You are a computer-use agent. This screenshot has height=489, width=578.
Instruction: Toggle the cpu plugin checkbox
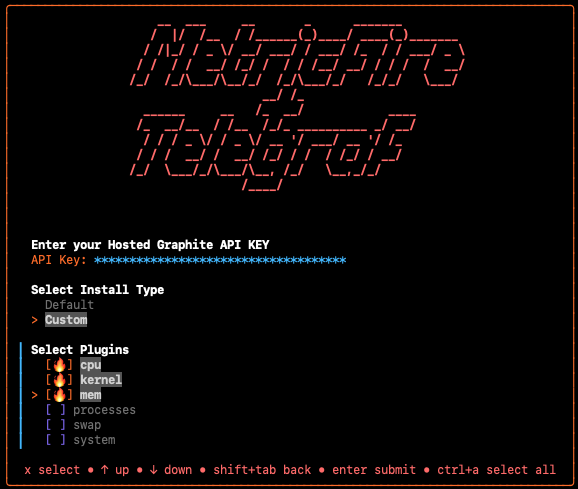(x=59, y=365)
